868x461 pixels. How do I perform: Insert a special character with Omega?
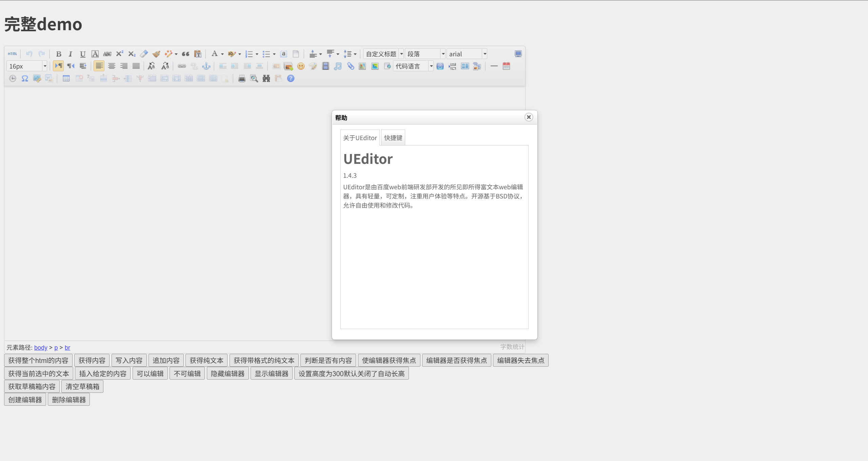[x=25, y=79]
